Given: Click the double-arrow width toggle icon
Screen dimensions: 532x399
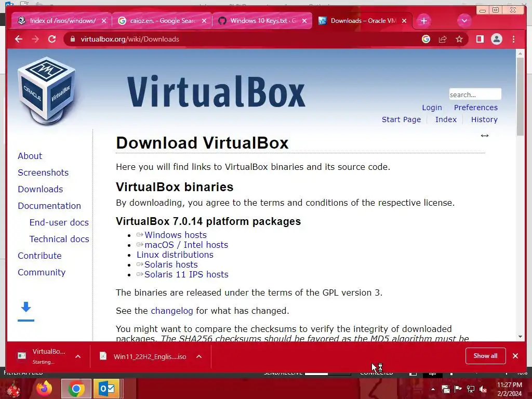Looking at the screenshot, I should 485,136.
